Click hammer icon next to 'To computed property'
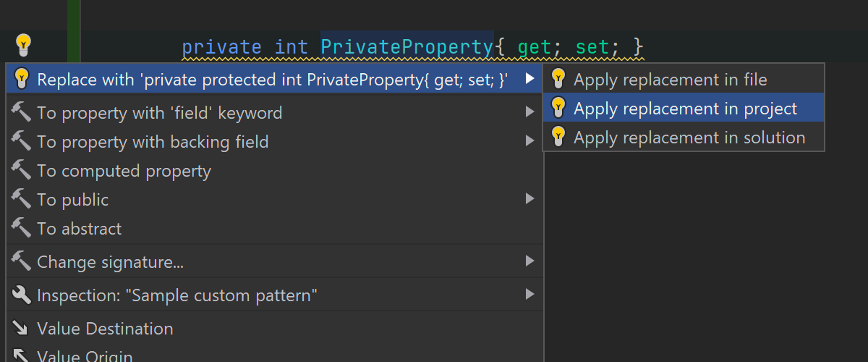 (21, 171)
